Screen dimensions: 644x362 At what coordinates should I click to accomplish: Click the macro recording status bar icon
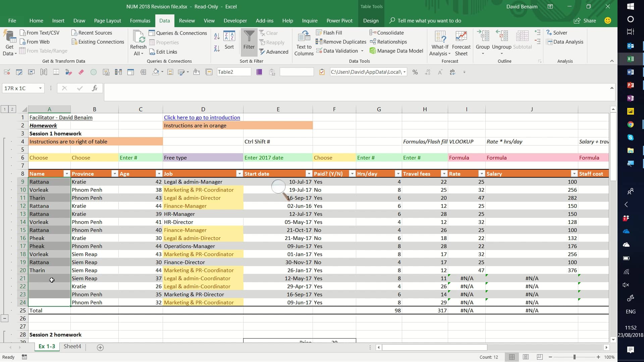(x=24, y=357)
